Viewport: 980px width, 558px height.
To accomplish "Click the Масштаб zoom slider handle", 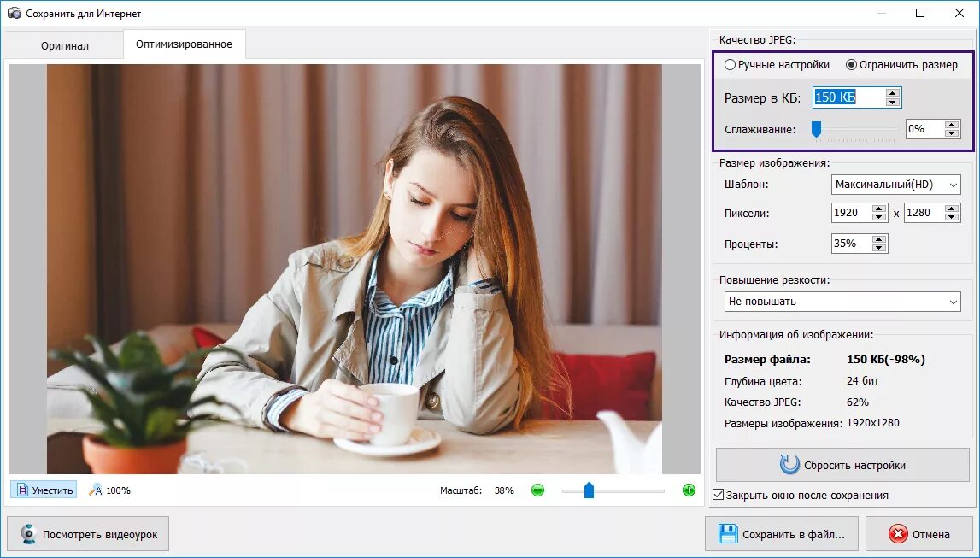I will click(589, 490).
